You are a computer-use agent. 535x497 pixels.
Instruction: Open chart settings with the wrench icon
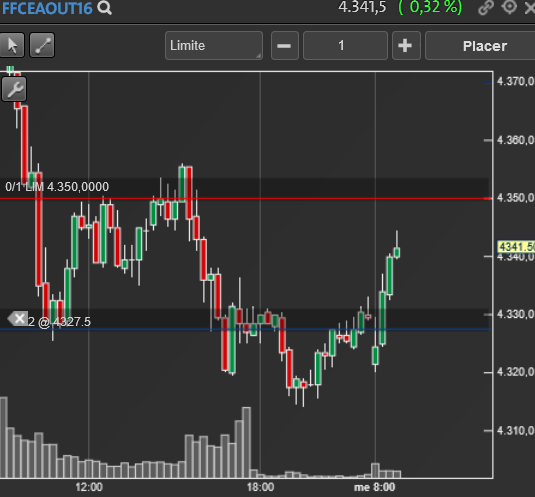pos(14,89)
